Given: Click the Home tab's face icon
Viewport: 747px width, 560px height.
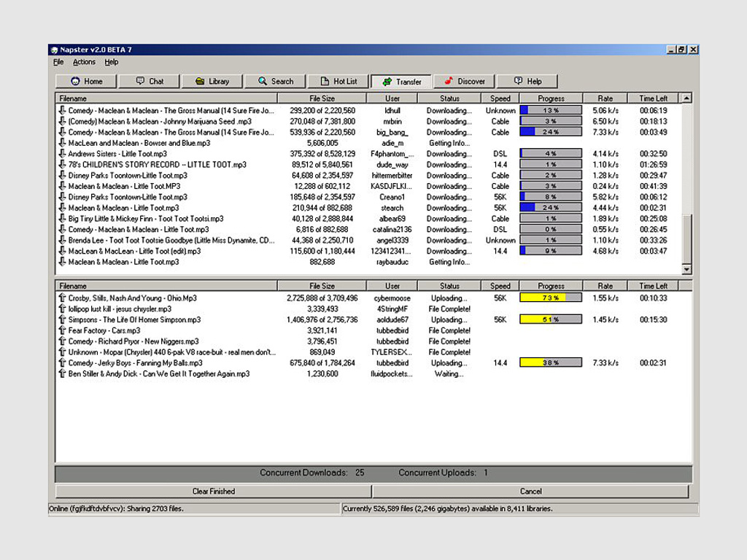Looking at the screenshot, I should pos(75,81).
